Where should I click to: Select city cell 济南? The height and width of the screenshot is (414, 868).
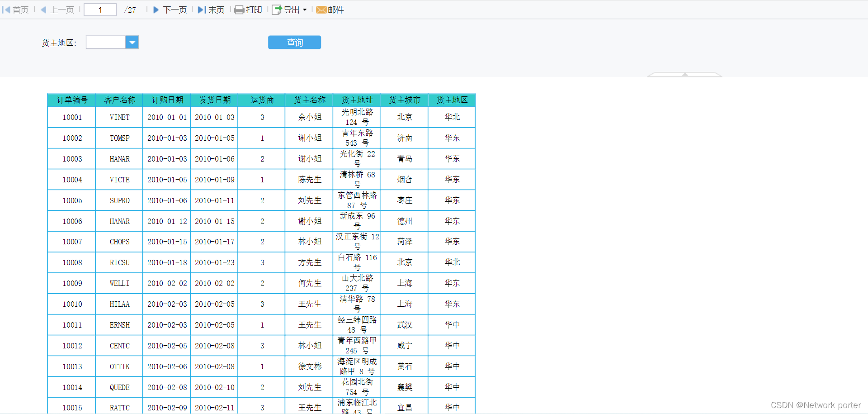point(405,138)
